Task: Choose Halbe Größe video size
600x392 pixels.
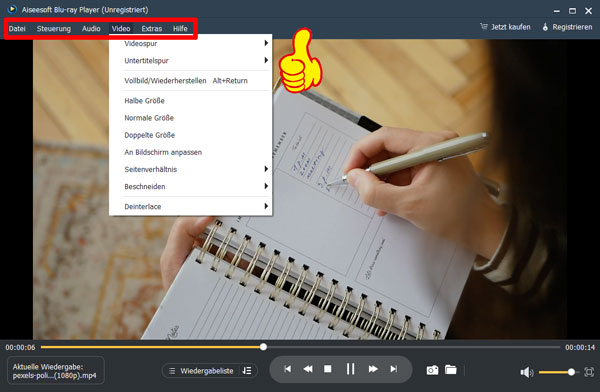Action: click(191, 101)
